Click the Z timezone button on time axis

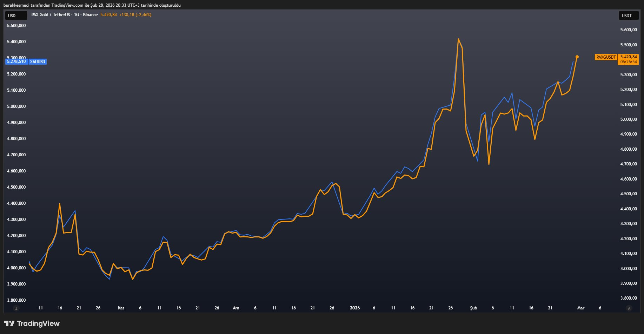pyautogui.click(x=16, y=308)
